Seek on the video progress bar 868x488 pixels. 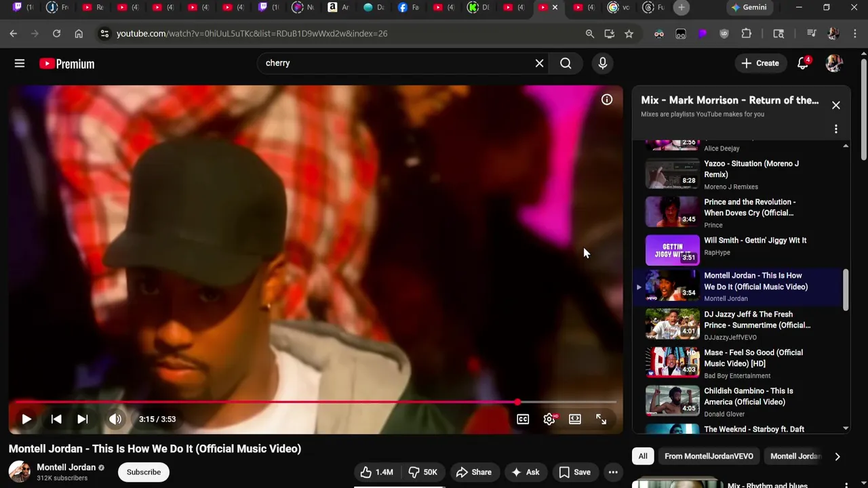315,402
